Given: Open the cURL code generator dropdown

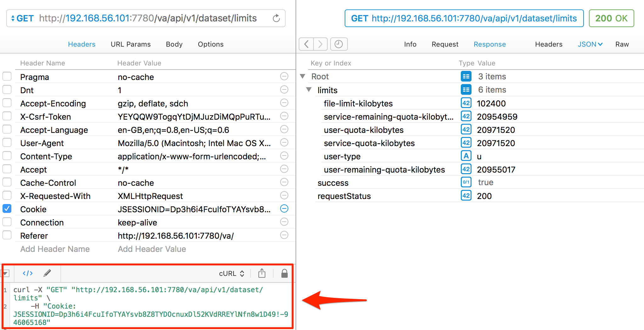Looking at the screenshot, I should pos(231,273).
